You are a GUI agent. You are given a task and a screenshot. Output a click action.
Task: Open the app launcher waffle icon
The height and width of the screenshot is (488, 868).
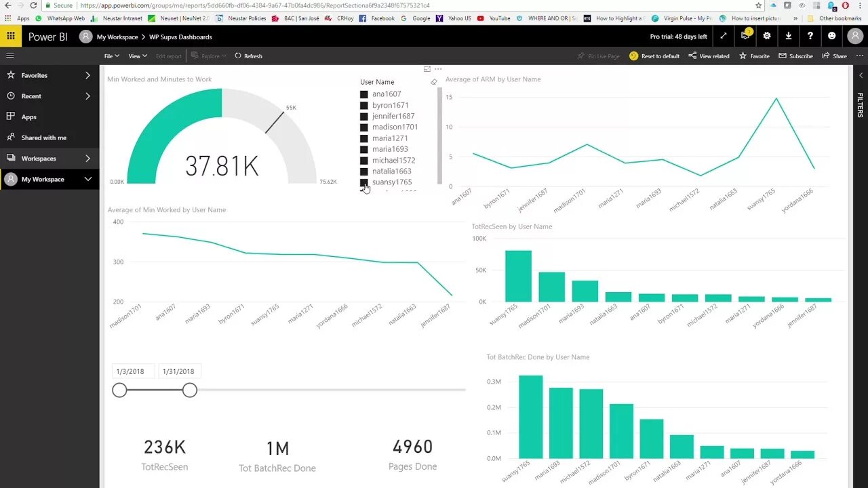pyautogui.click(x=10, y=36)
